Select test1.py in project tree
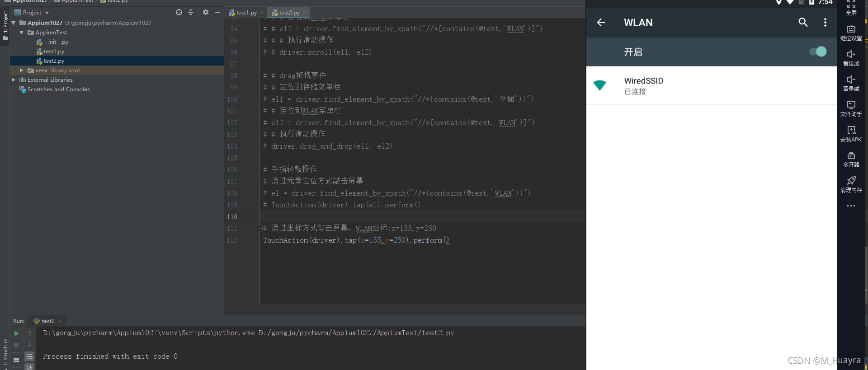 pyautogui.click(x=50, y=52)
